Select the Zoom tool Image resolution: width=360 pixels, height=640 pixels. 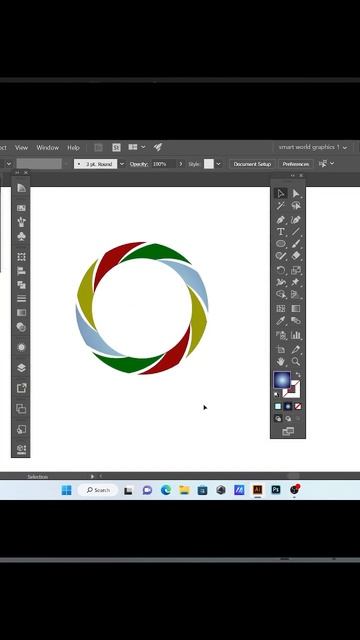296,361
